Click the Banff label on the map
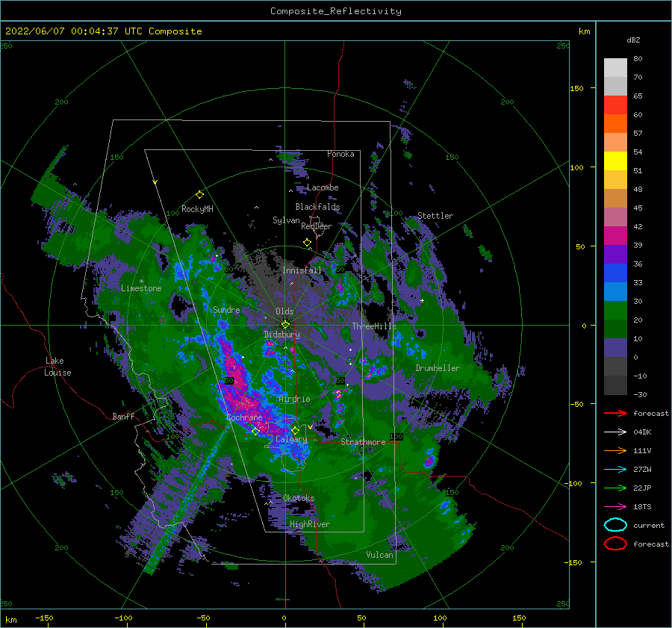Screen dimensions: 672x628 click(123, 417)
